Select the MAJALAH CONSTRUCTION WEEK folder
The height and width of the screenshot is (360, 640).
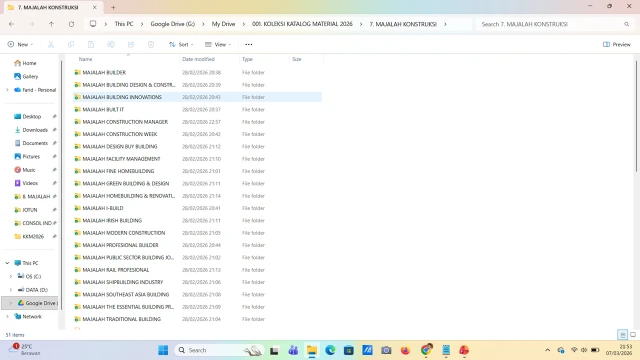pyautogui.click(x=120, y=134)
